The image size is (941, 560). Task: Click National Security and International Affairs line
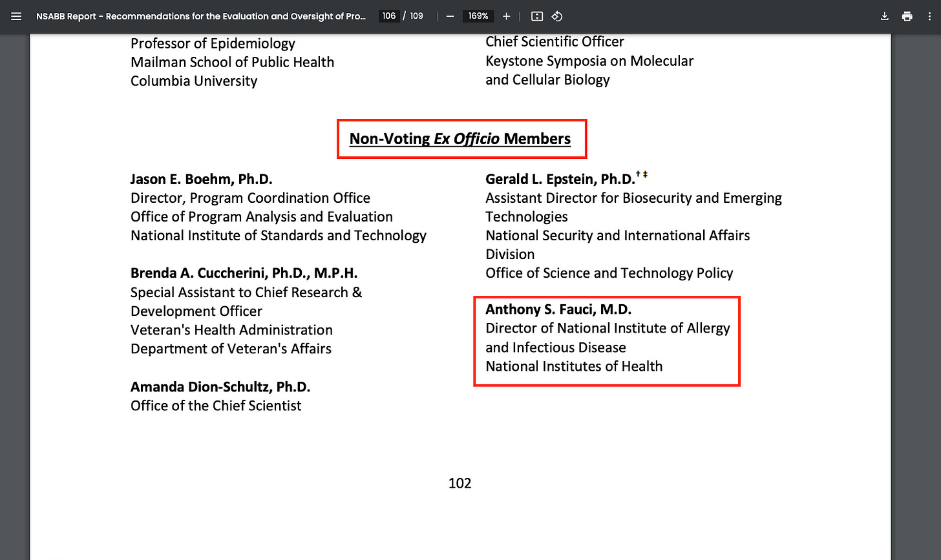tap(618, 235)
